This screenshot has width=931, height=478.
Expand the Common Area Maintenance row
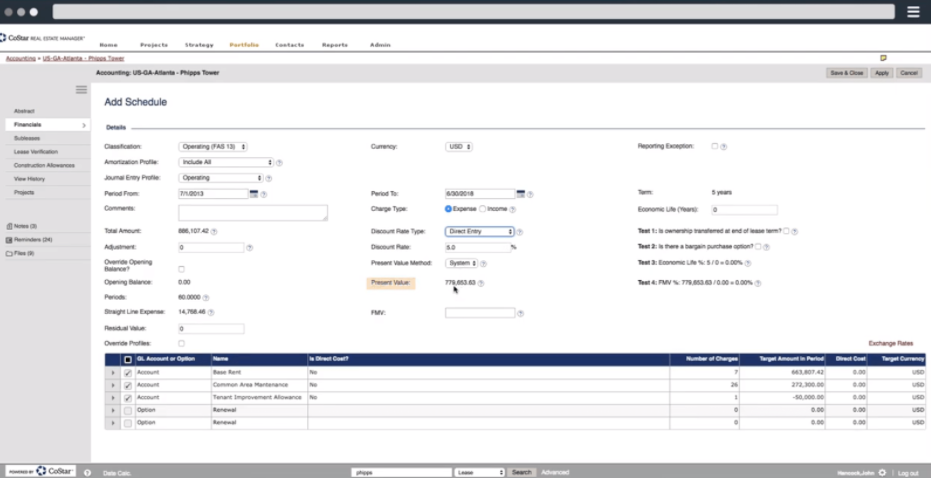pos(113,385)
